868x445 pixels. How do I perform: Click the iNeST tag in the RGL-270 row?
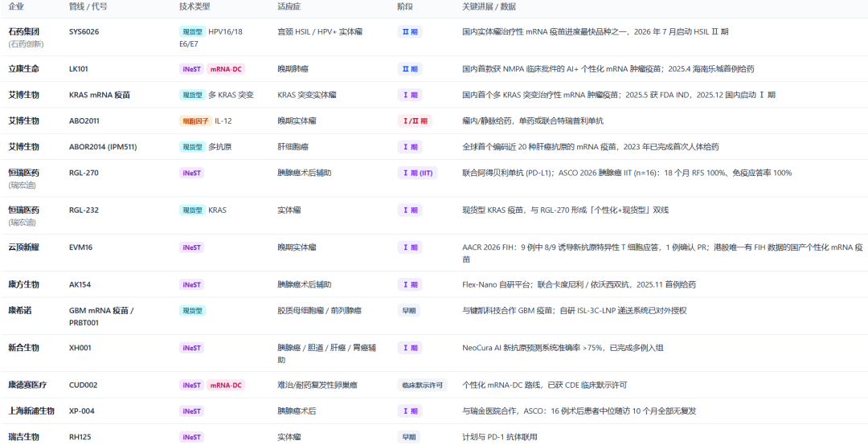(x=191, y=173)
